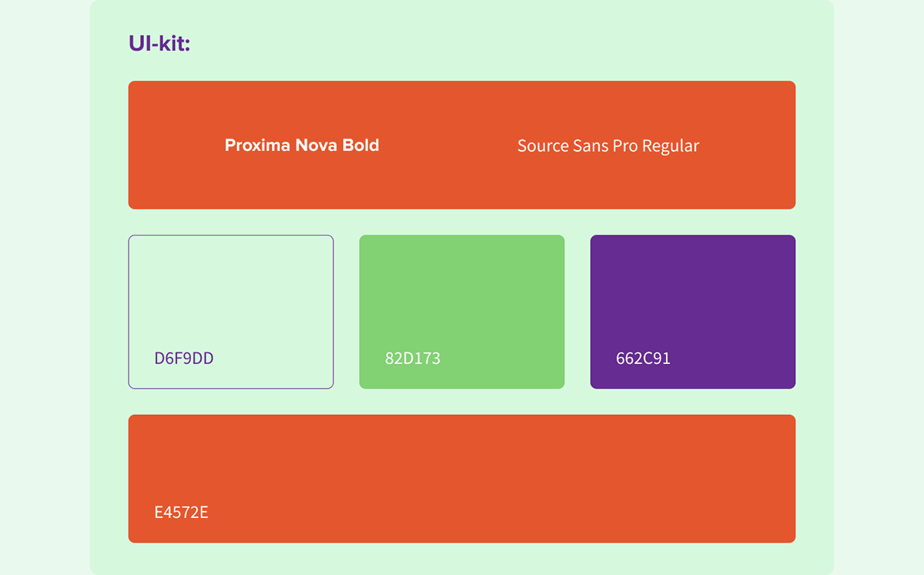Screen dimensions: 924x575
Task: Select the Proxima Nova Bold font label
Action: pos(302,145)
